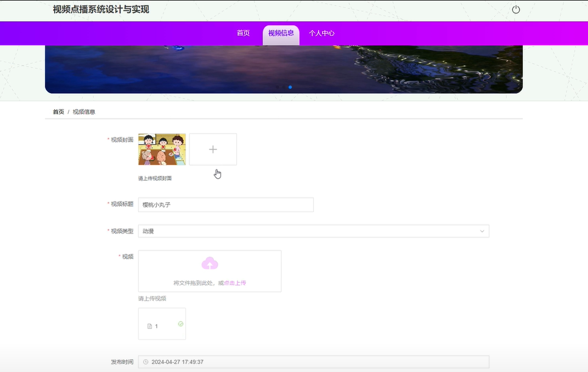This screenshot has width=588, height=372.
Task: Click the chevron arrow on the 视频类型 selector
Action: pos(482,231)
